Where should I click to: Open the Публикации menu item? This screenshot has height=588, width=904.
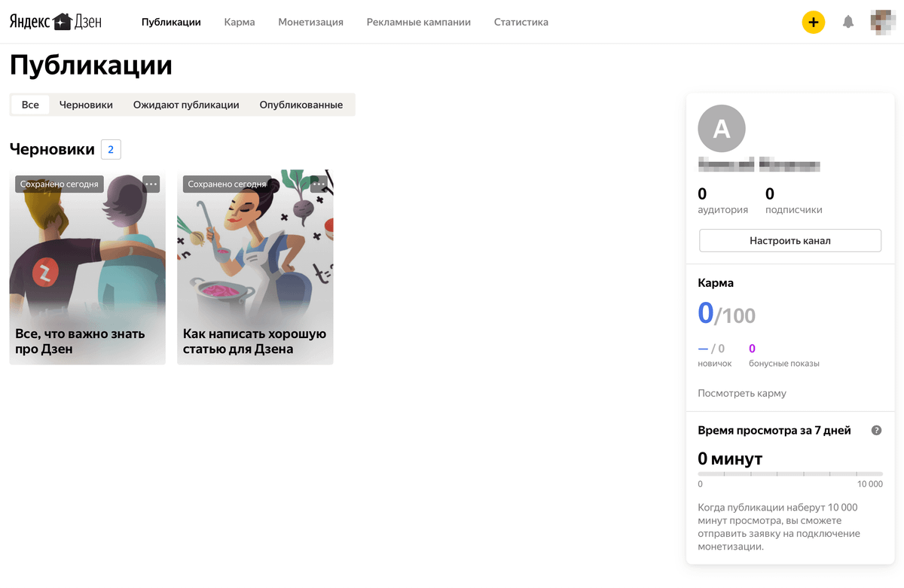click(x=171, y=22)
